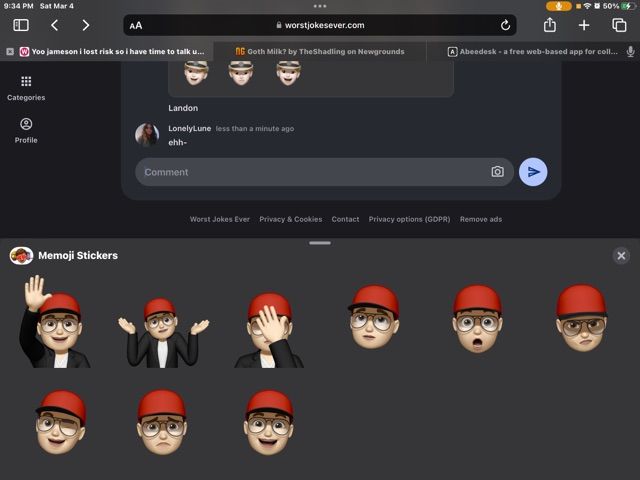Reload the worstjokesever.com page
640x480 pixels.
(505, 25)
